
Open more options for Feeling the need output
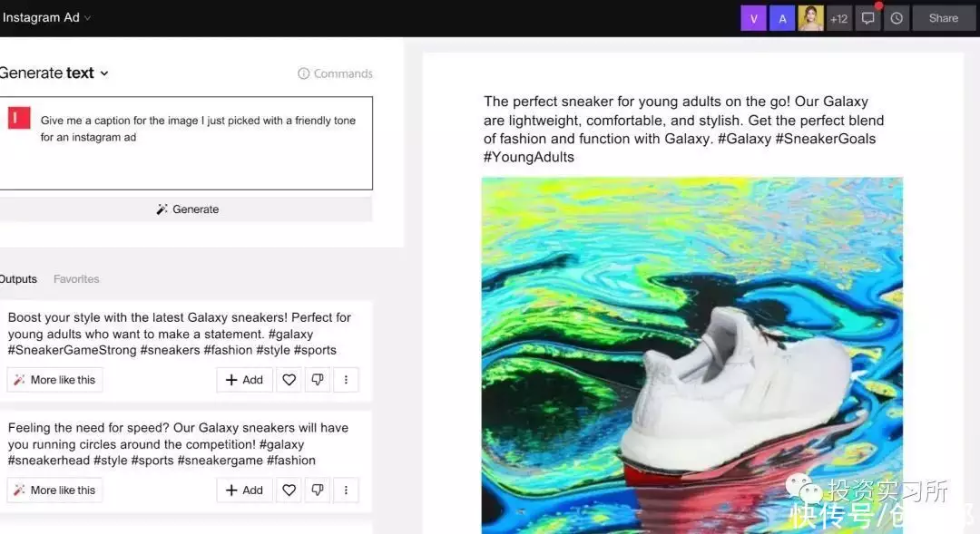pyautogui.click(x=346, y=490)
